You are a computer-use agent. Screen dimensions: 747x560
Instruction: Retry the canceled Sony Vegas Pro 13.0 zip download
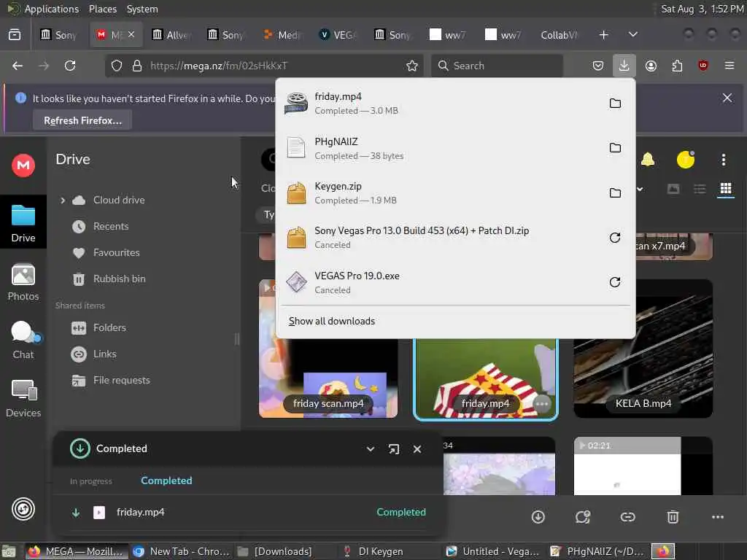point(615,238)
